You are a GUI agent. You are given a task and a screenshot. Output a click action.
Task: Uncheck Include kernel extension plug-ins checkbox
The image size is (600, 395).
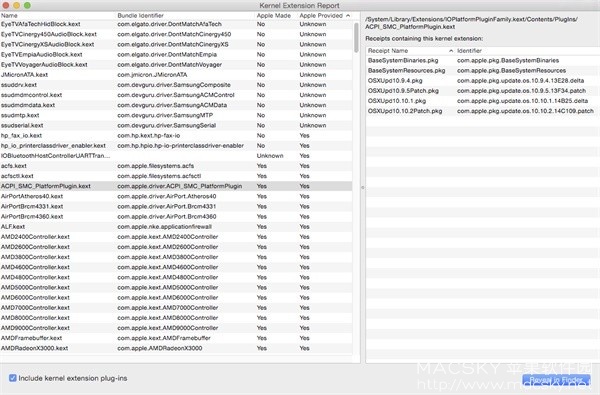click(x=13, y=378)
